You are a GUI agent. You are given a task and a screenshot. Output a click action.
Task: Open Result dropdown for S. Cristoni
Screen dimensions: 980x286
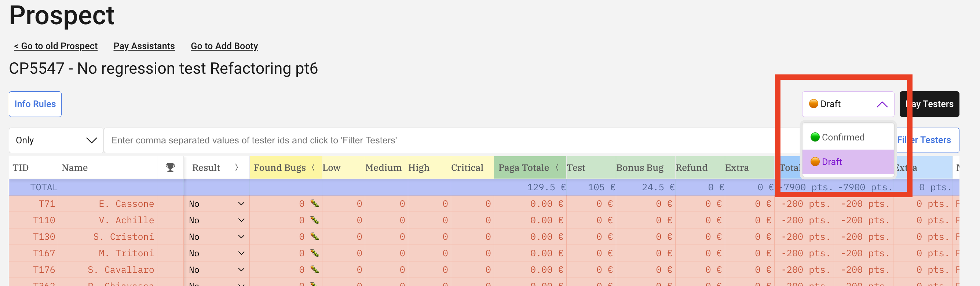coord(216,236)
